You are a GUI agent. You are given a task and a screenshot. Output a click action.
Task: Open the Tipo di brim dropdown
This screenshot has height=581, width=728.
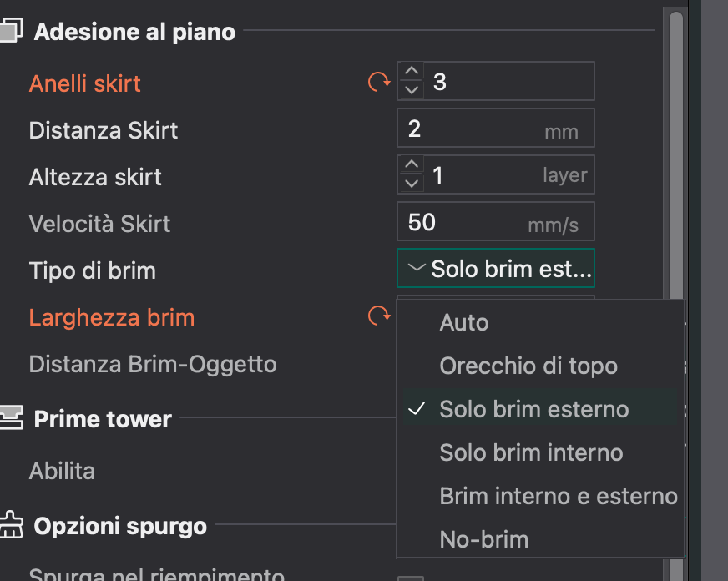click(496, 270)
